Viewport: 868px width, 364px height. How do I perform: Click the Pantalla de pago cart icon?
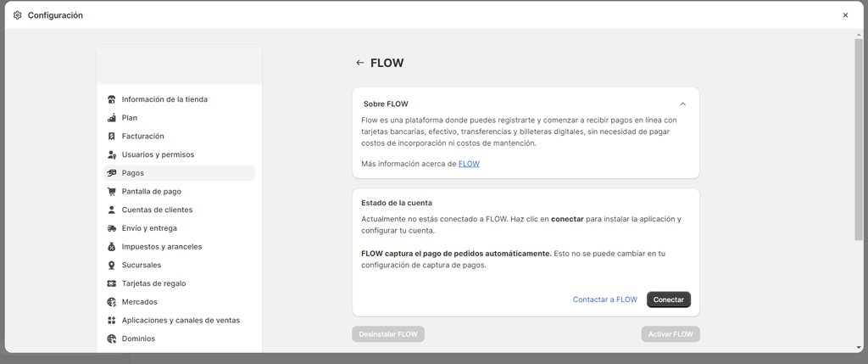[111, 192]
